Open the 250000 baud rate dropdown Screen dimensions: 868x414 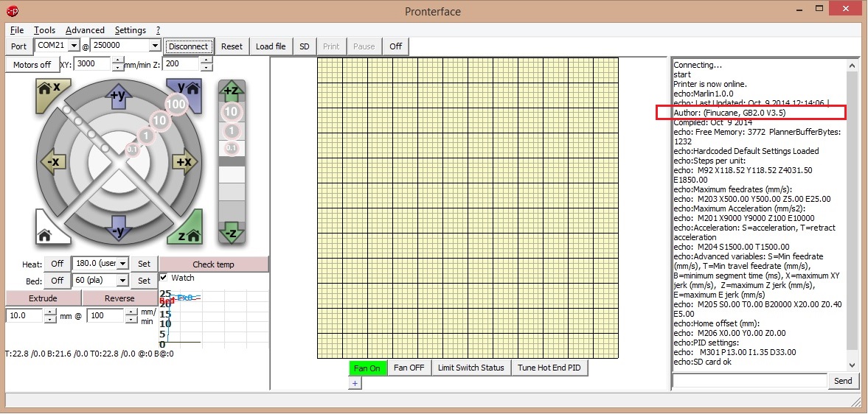coord(154,46)
